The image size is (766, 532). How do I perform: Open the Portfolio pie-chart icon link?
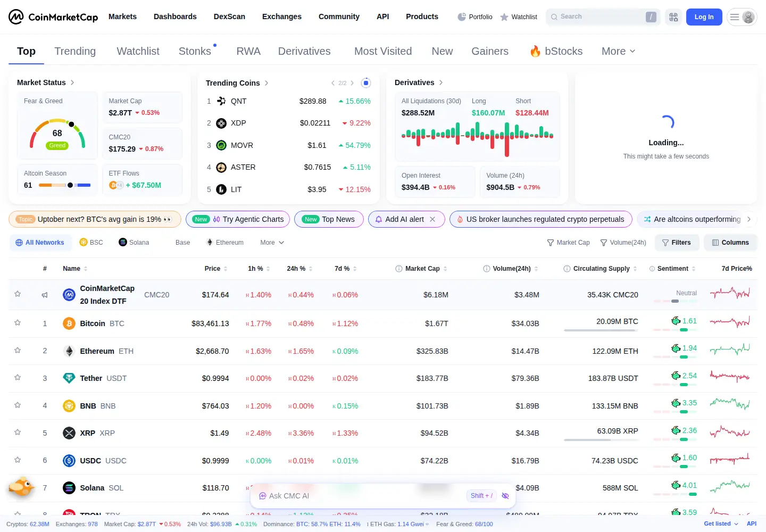(475, 17)
